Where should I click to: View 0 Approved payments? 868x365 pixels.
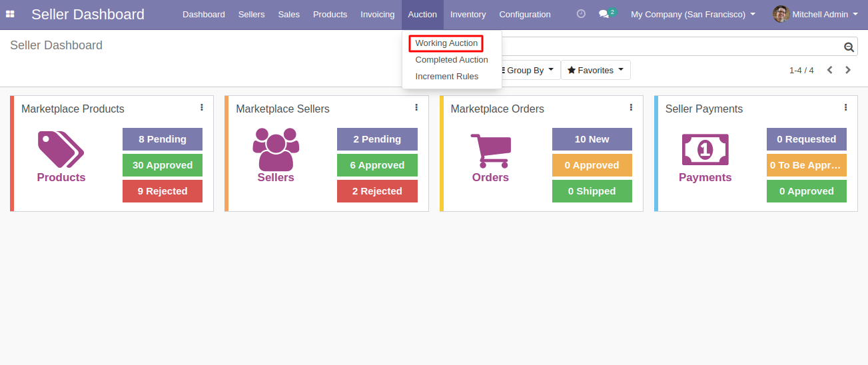(807, 191)
